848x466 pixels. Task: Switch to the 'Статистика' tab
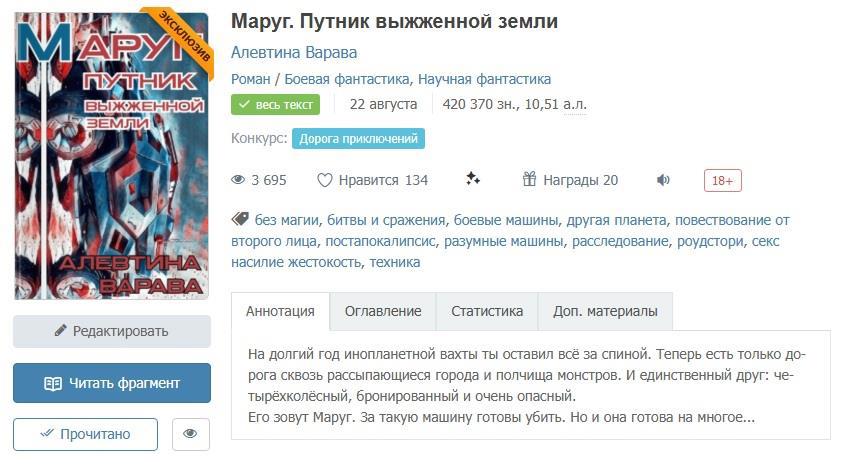[487, 311]
